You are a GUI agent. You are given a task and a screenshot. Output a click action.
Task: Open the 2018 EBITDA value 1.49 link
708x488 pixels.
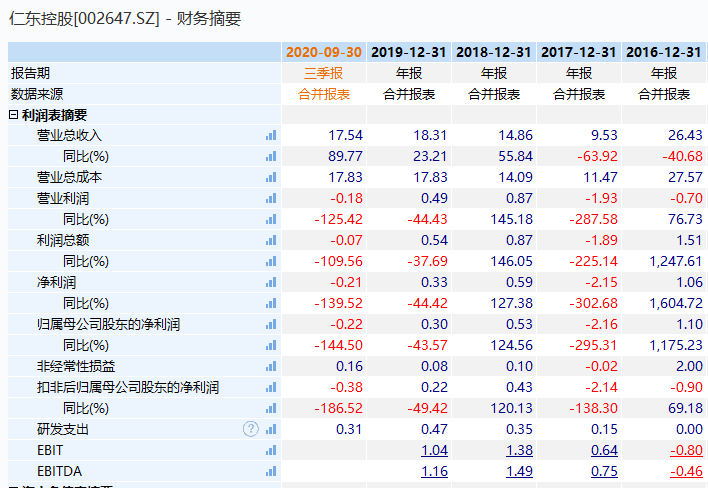pos(519,471)
